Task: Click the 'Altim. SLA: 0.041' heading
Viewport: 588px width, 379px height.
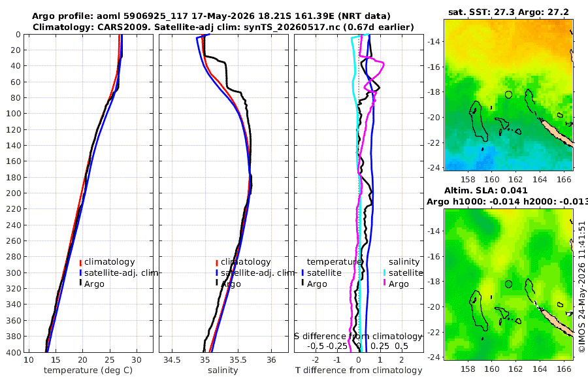Action: [x=485, y=191]
